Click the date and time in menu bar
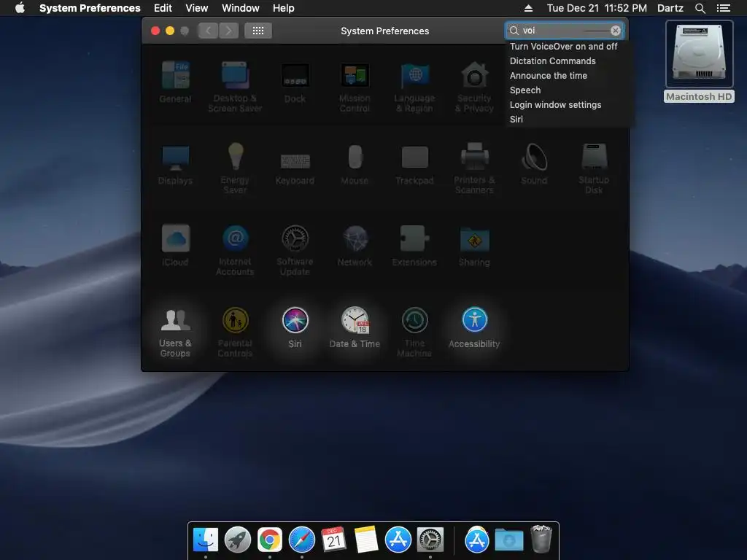 pyautogui.click(x=597, y=8)
